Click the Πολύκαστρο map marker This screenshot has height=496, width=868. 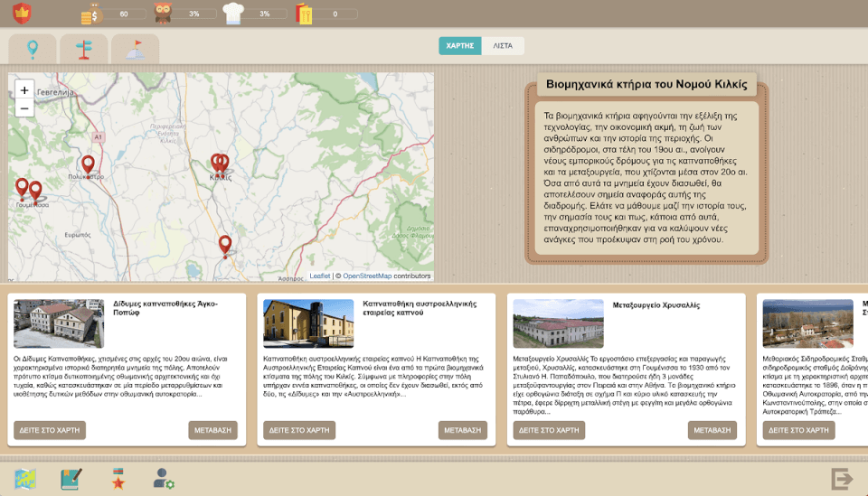coord(88,164)
